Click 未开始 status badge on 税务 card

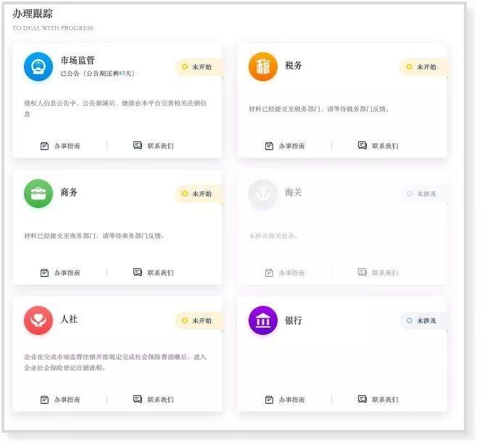point(423,67)
